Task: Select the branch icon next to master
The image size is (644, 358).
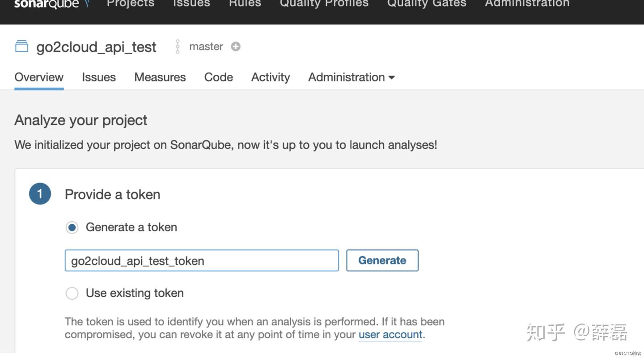Action: point(177,46)
